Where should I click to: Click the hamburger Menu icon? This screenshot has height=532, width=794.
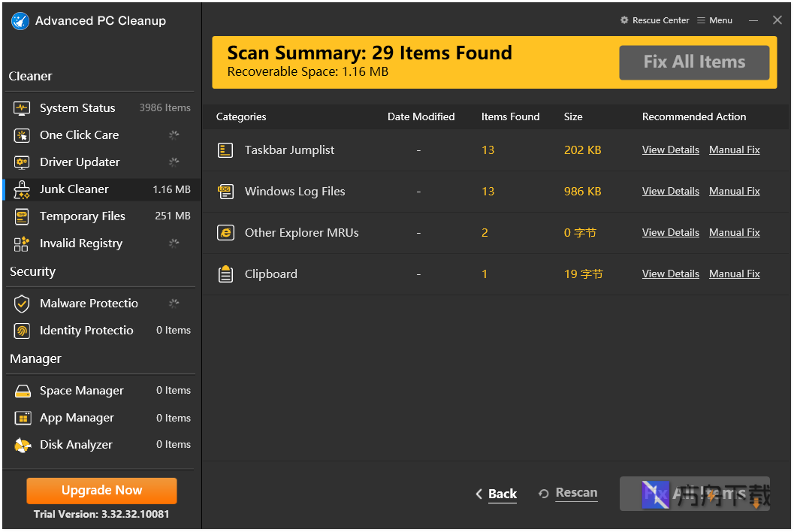coord(701,20)
